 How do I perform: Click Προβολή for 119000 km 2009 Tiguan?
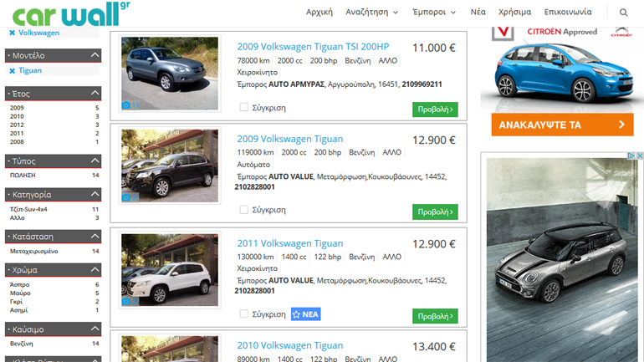pyautogui.click(x=435, y=212)
